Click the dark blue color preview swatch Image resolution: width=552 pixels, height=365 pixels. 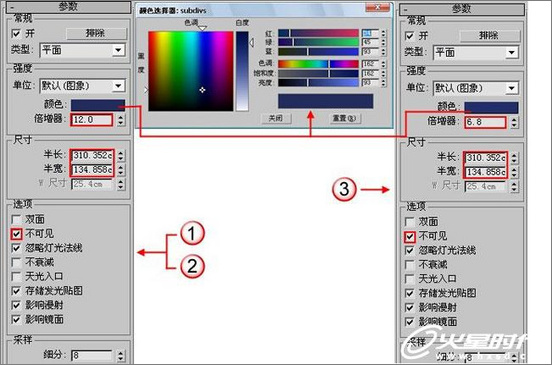[326, 101]
